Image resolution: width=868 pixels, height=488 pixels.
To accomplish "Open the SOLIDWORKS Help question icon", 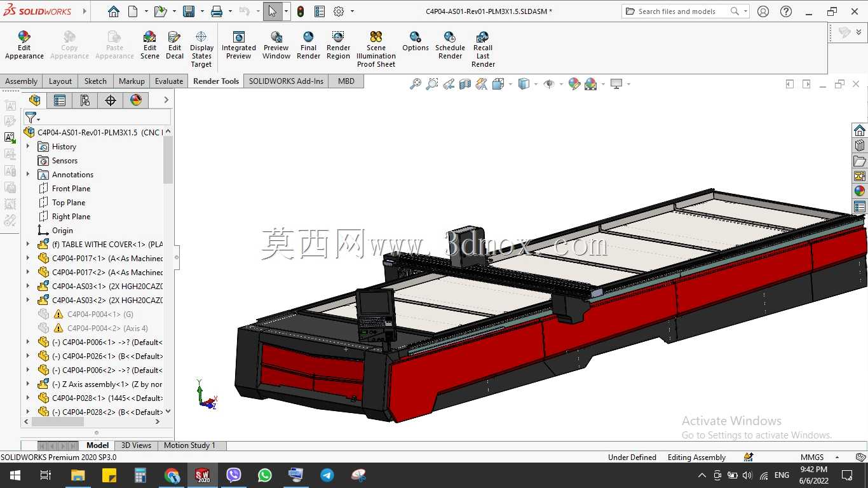I will point(786,11).
